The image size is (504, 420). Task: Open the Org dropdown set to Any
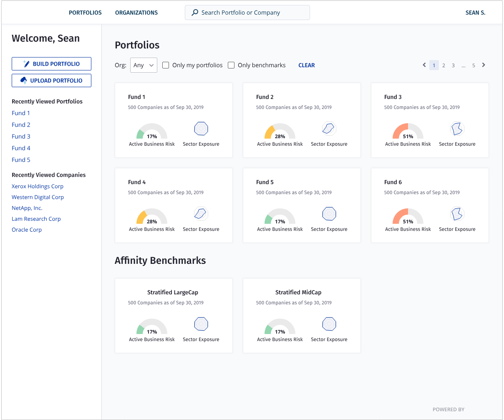[x=144, y=65]
